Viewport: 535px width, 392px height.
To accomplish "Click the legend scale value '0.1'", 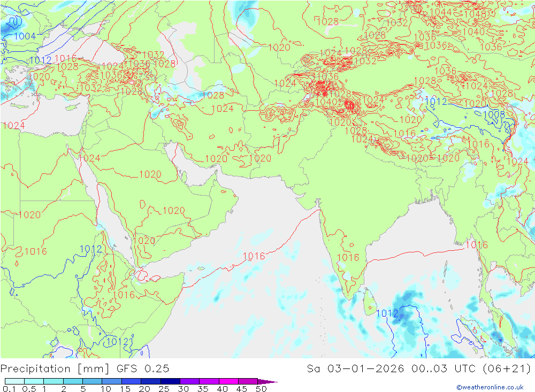I will pos(9,389).
